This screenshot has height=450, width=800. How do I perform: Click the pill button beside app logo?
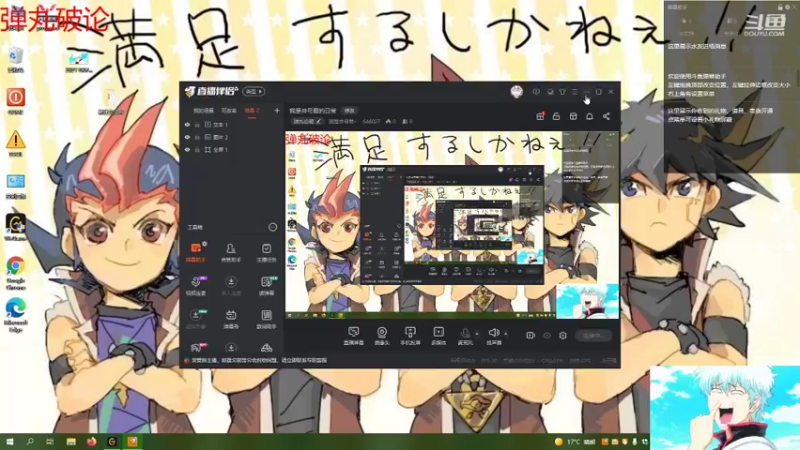tap(254, 91)
